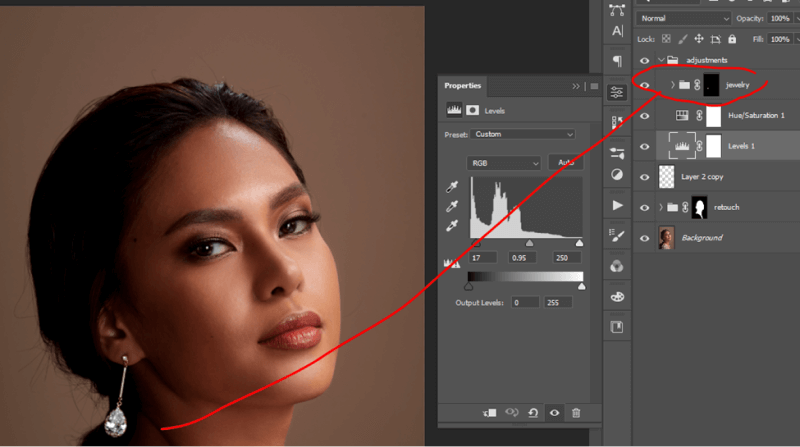The image size is (800, 447).
Task: Open the Actions panel play icon
Action: tap(617, 205)
